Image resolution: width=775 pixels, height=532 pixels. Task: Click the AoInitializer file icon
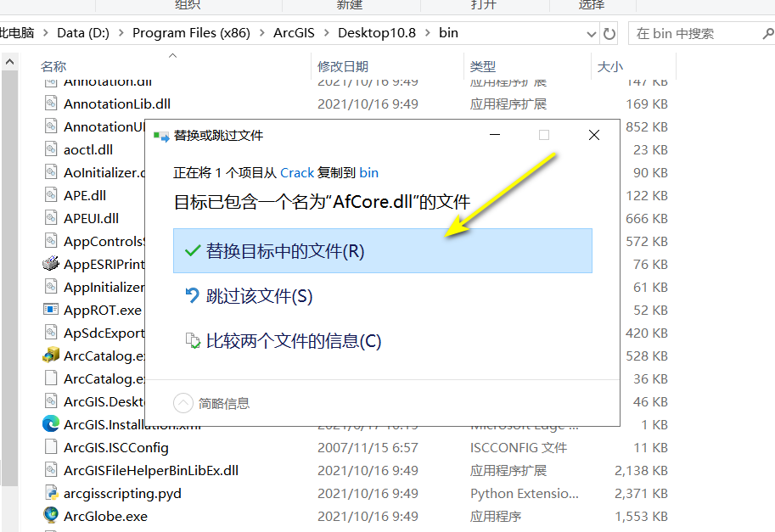pos(51,172)
